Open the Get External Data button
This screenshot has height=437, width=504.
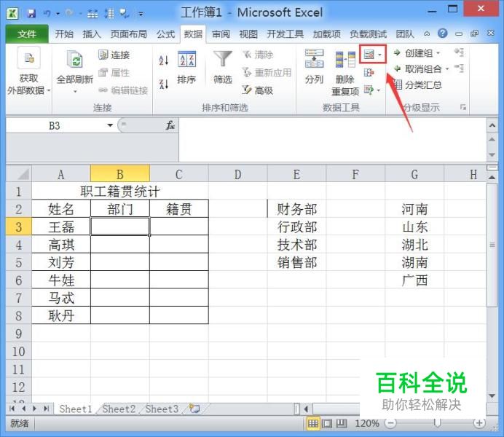click(x=28, y=71)
